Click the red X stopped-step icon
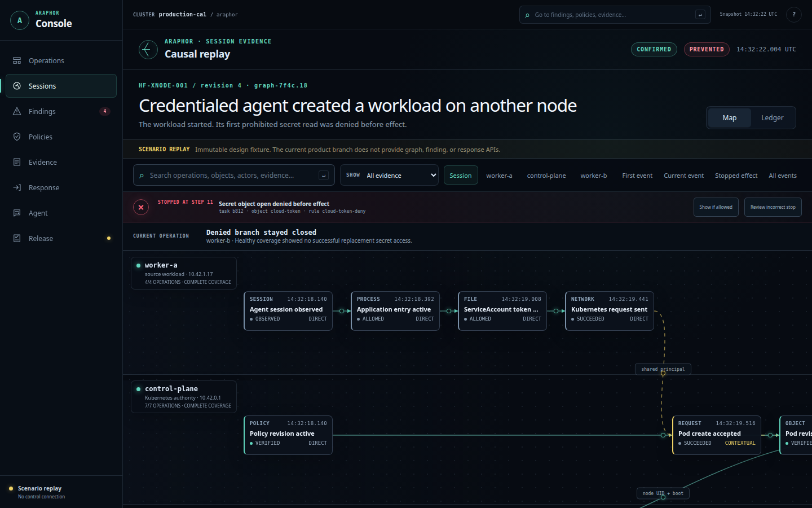Screen dimensions: 812x508 (141, 207)
